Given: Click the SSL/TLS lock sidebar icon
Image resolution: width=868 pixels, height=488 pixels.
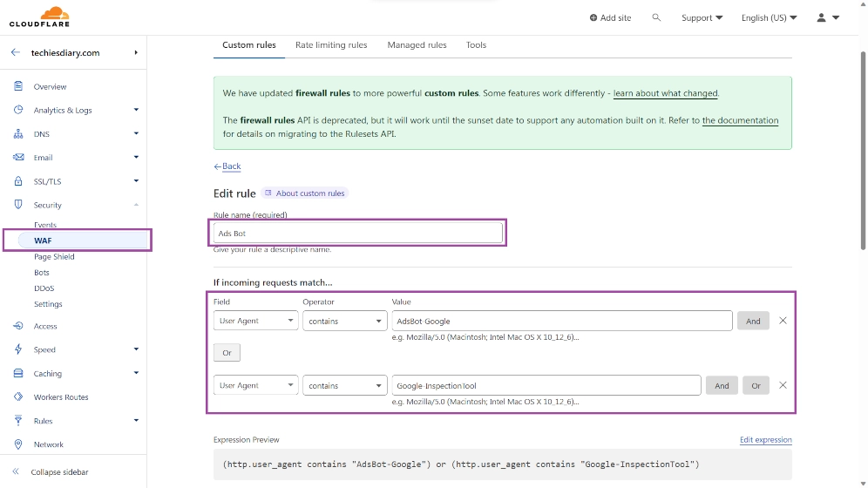Looking at the screenshot, I should (x=18, y=181).
